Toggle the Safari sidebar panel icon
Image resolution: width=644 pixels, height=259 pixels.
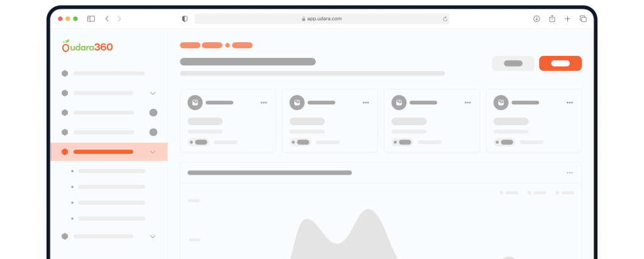pos(91,19)
